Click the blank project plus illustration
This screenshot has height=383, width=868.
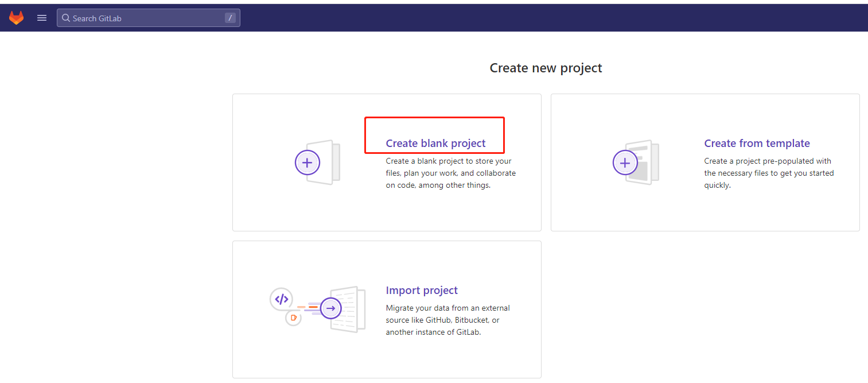308,163
